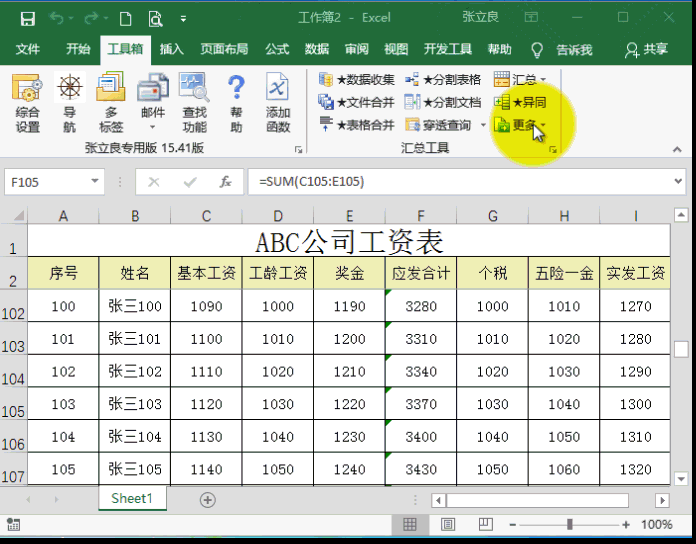Open the 文件 menu tab
696x544 pixels.
point(28,49)
